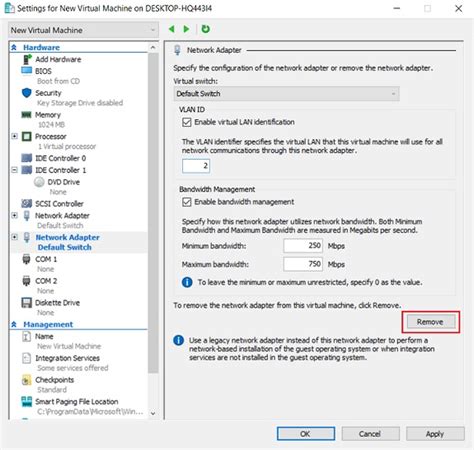Click the IDE Controller 0 icon
474x450 pixels.
[27, 158]
